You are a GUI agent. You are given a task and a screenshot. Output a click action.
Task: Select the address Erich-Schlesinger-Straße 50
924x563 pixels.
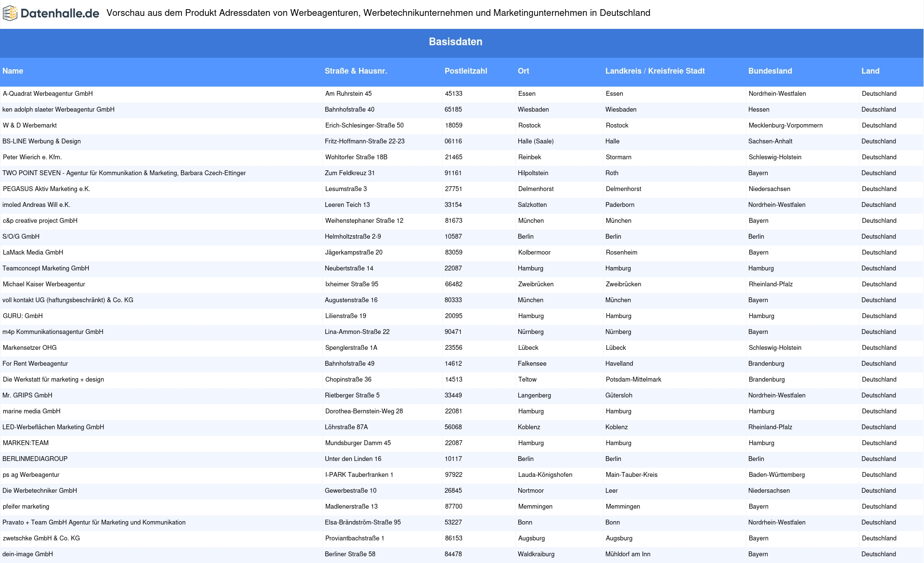tap(364, 126)
